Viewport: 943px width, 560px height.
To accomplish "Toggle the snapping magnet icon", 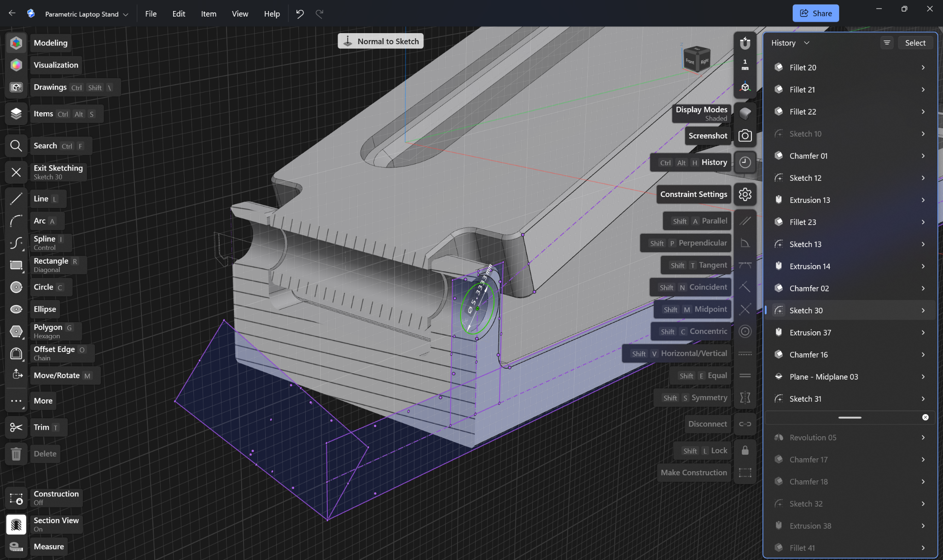I will [x=745, y=43].
